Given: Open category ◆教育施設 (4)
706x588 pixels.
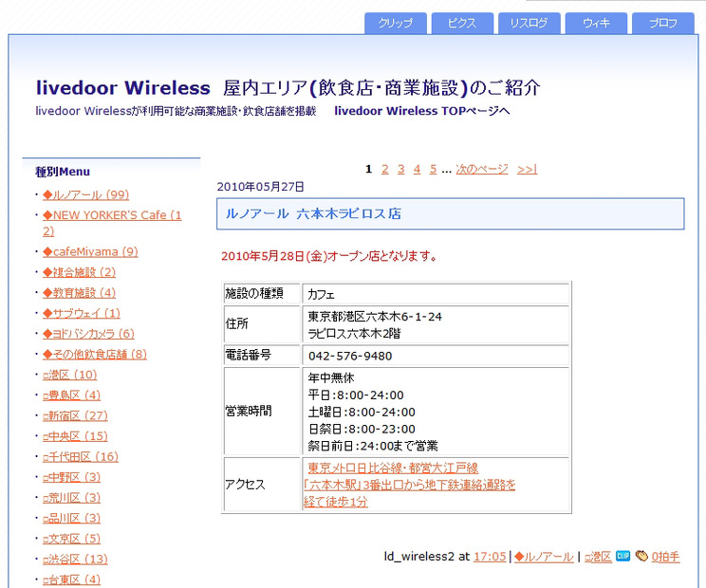Looking at the screenshot, I should coord(80,293).
